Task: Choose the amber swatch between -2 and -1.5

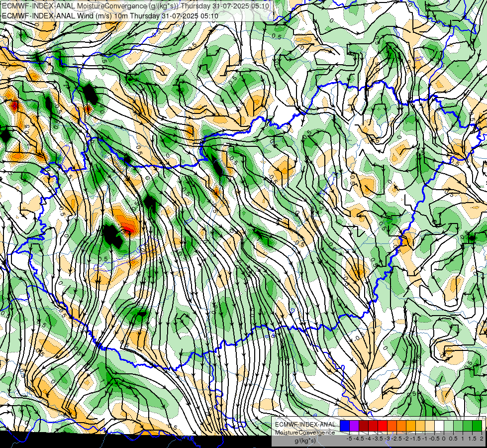Action: [411, 426]
